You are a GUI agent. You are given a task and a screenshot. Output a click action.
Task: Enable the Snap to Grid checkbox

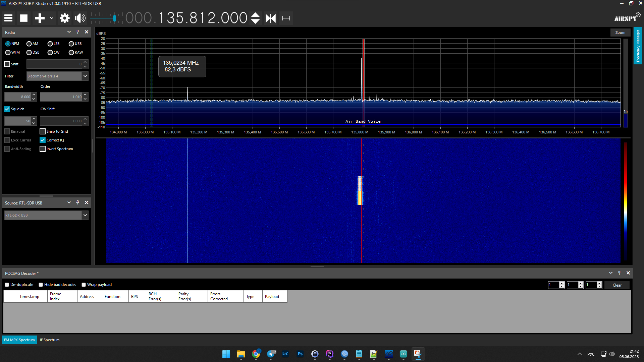pos(43,131)
